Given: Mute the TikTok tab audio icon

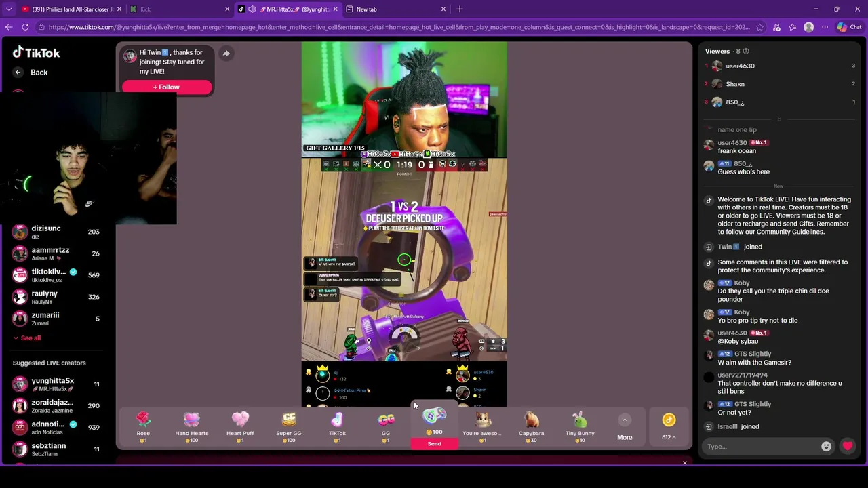Looking at the screenshot, I should pos(252,9).
